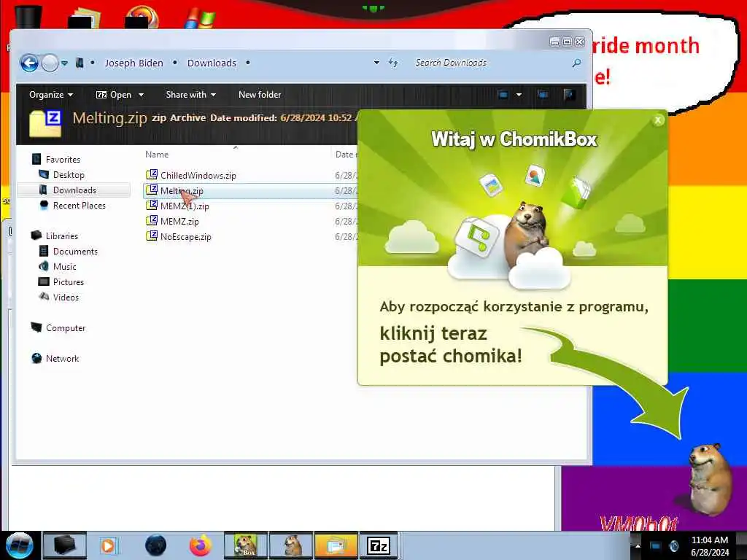The width and height of the screenshot is (747, 560).
Task: Open the dark globe taskbar icon
Action: click(x=155, y=545)
